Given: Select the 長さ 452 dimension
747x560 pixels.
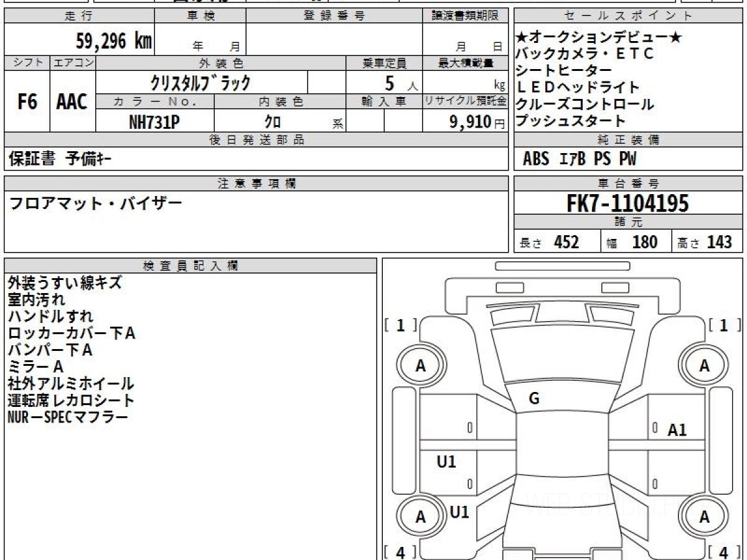Looking at the screenshot, I should [549, 242].
